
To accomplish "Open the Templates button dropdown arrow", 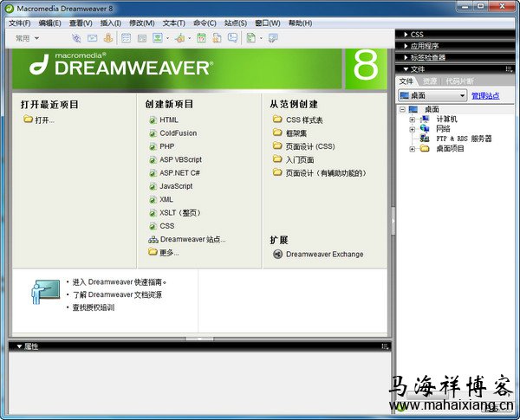I will point(262,38).
